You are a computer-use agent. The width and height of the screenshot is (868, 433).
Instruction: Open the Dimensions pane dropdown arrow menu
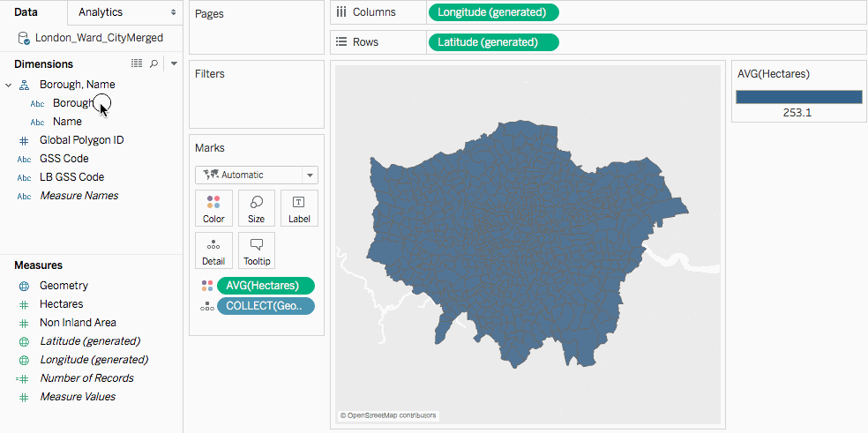[x=174, y=63]
